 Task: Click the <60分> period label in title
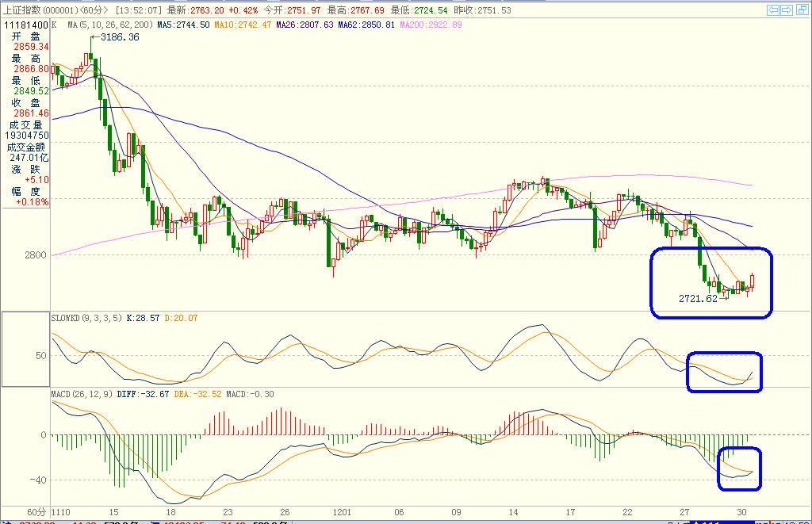point(94,10)
